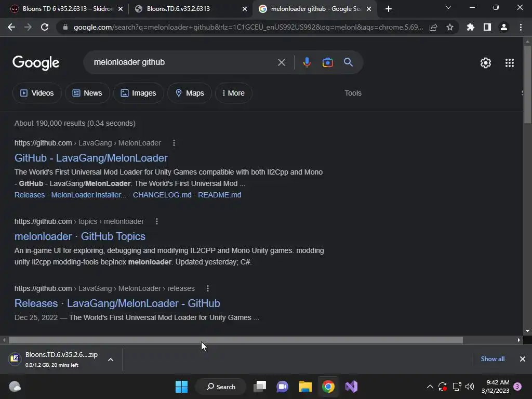Click the scroll right arrow
This screenshot has height=399, width=532.
coord(519,340)
